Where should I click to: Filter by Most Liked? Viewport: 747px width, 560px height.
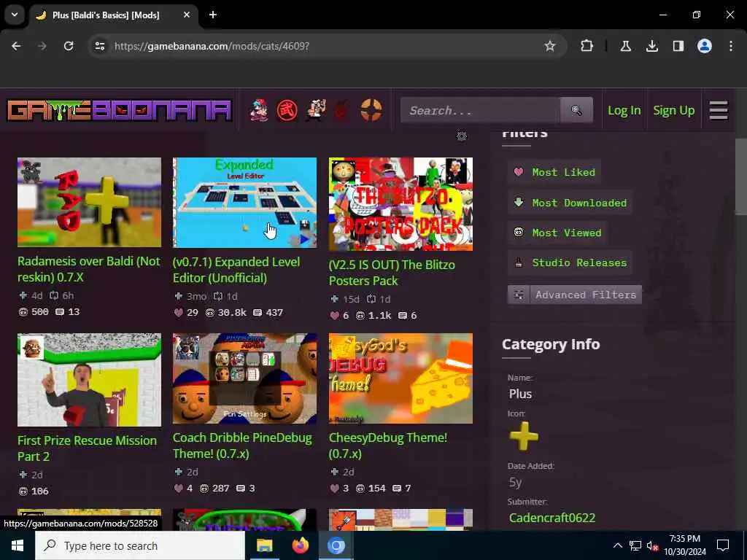pos(554,172)
